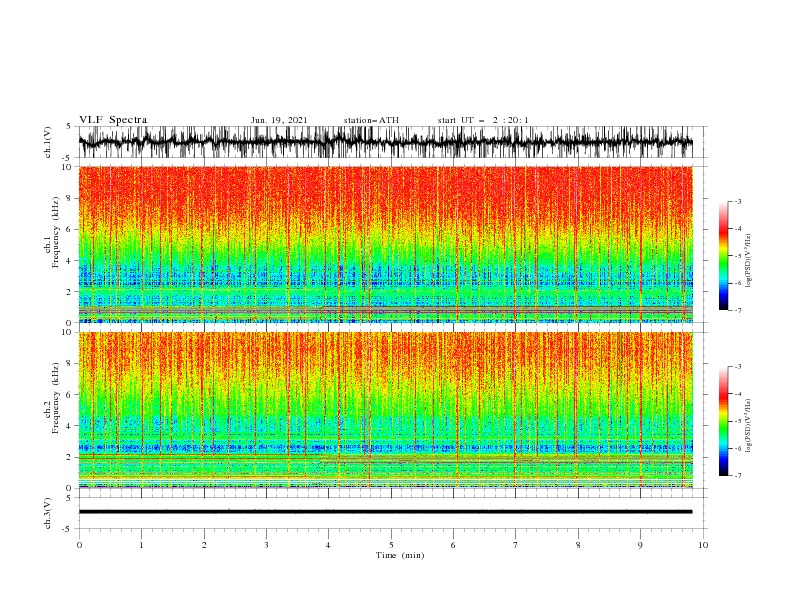The height and width of the screenshot is (612, 792).
Task: Click the ch.2 spectrogram panel
Action: pos(385,410)
